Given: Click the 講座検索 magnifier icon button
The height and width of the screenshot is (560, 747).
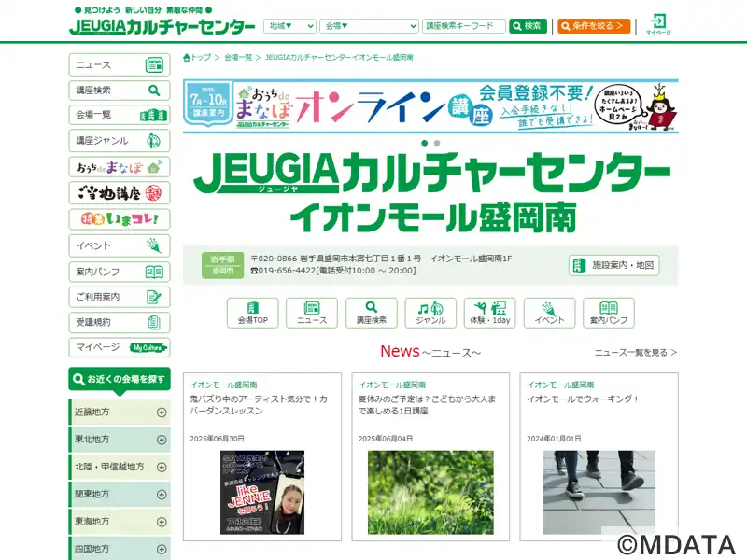Looking at the screenshot, I should [372, 313].
